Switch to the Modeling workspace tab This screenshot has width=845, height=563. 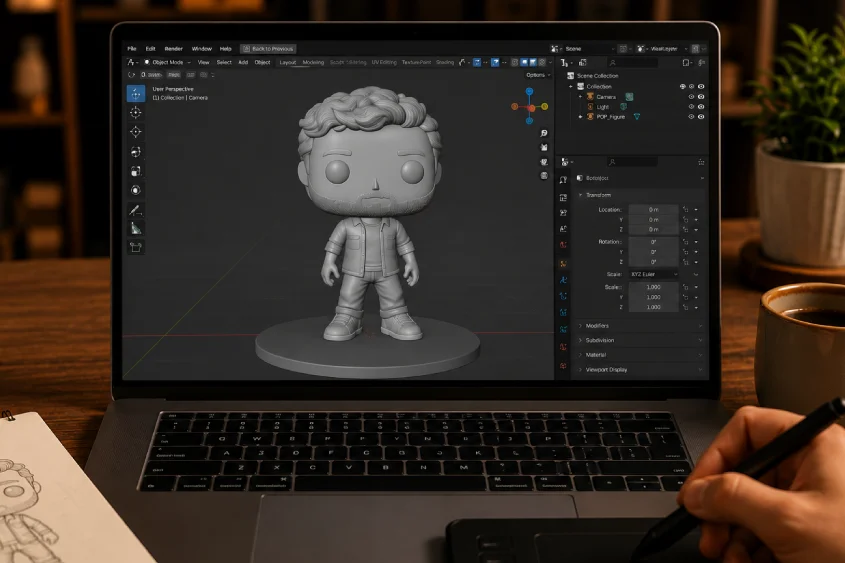tap(313, 62)
